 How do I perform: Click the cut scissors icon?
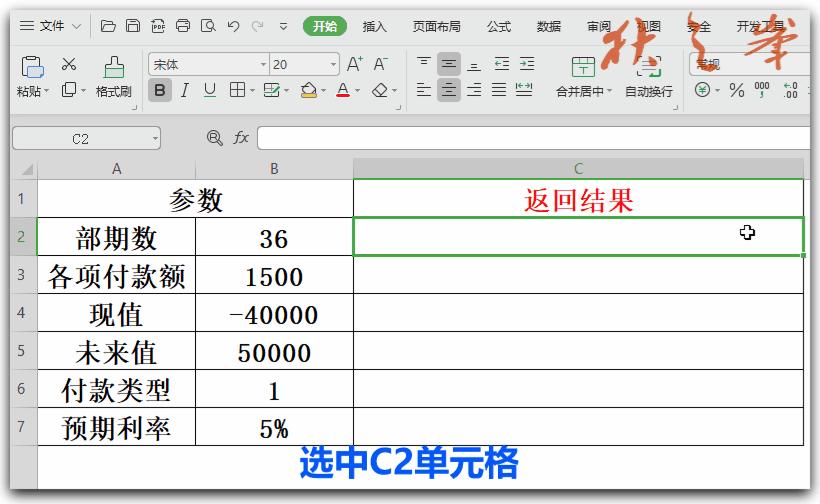(x=69, y=64)
